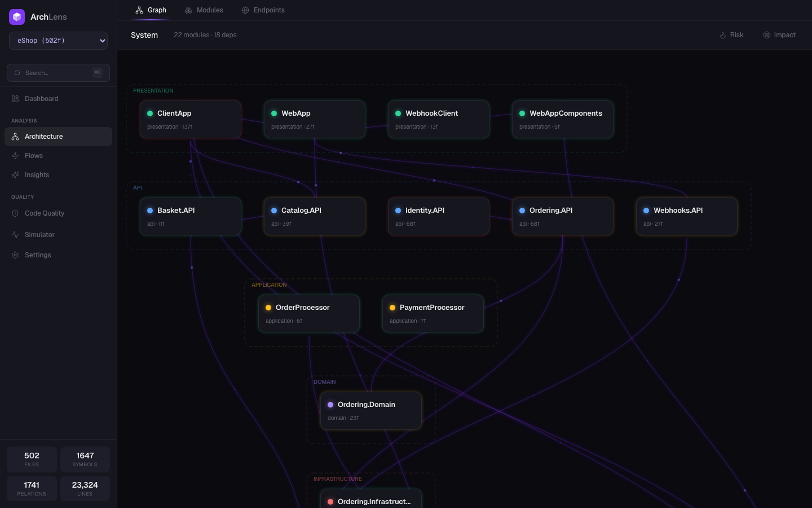Viewport: 812px width, 508px height.
Task: Click the Insights sparkle icon
Action: click(x=15, y=175)
